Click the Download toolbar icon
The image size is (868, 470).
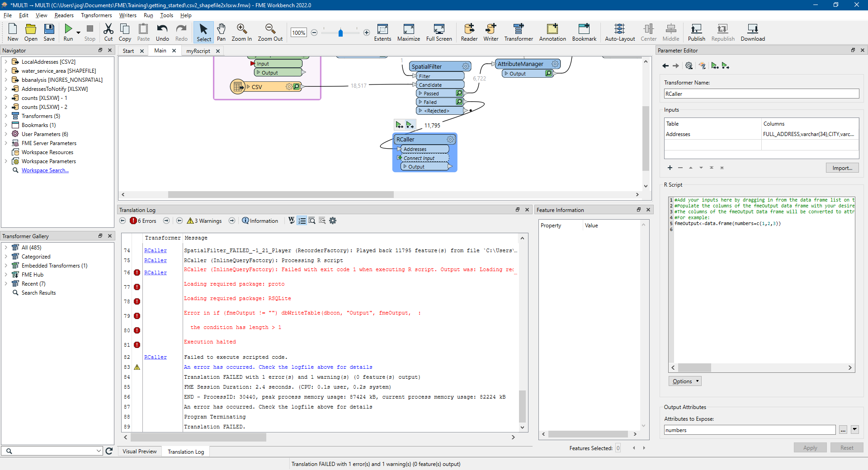click(753, 33)
